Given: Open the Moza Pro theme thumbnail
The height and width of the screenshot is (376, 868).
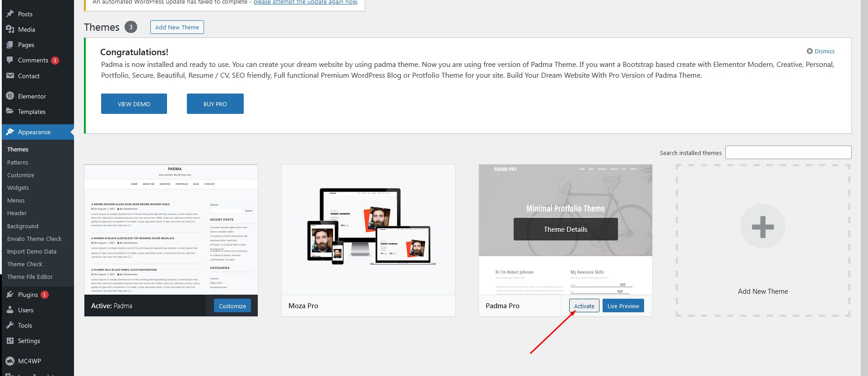Looking at the screenshot, I should (x=368, y=230).
